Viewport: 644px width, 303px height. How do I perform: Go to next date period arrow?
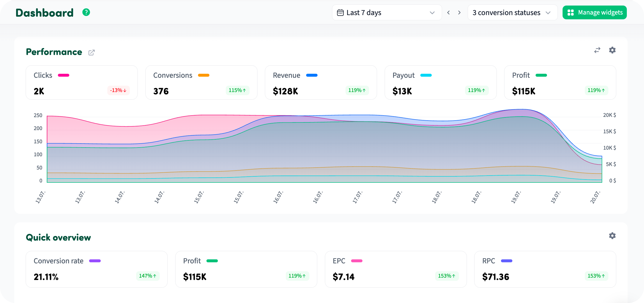coord(459,13)
